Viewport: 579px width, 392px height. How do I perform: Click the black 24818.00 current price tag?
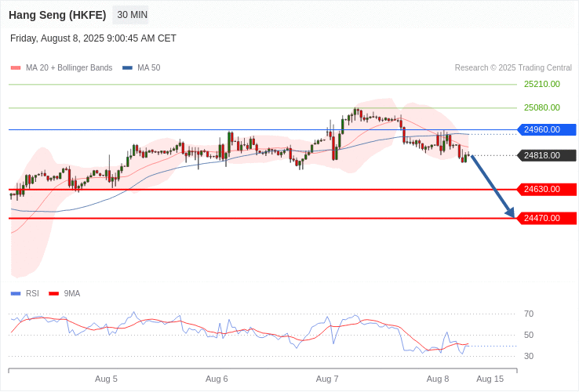click(547, 156)
